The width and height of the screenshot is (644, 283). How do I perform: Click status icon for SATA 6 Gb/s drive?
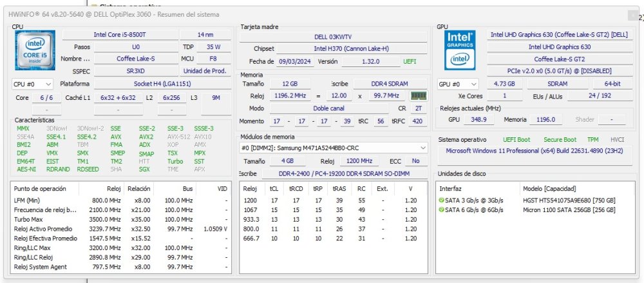[442, 210]
